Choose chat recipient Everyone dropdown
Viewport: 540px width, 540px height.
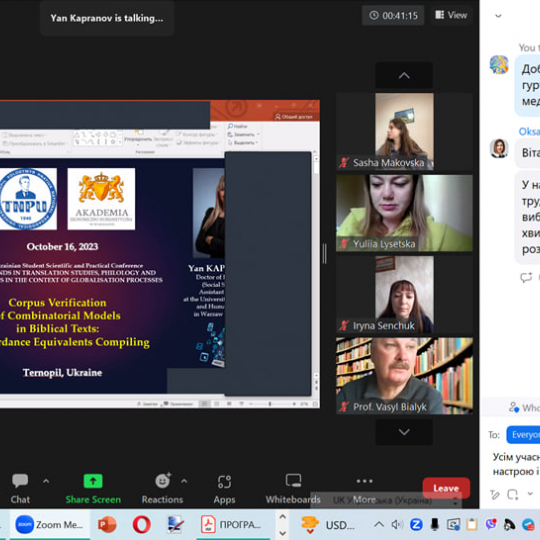pos(523,435)
